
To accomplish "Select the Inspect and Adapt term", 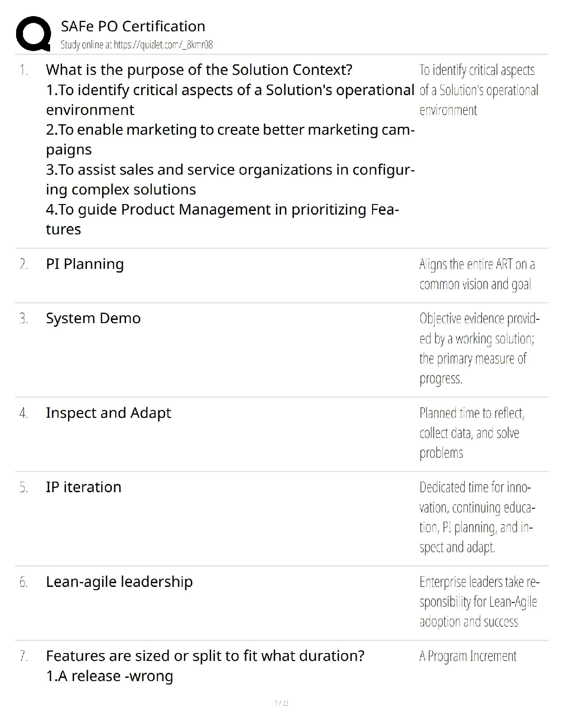I will click(109, 413).
